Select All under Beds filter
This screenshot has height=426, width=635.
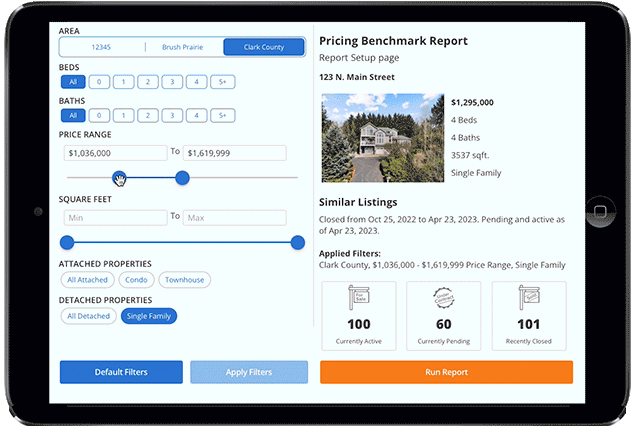[x=72, y=82]
